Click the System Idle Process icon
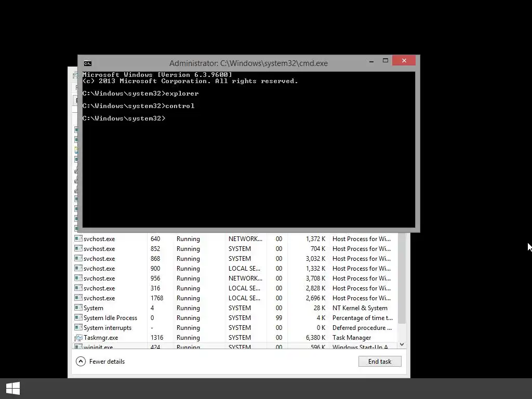This screenshot has width=532, height=399. [x=78, y=317]
